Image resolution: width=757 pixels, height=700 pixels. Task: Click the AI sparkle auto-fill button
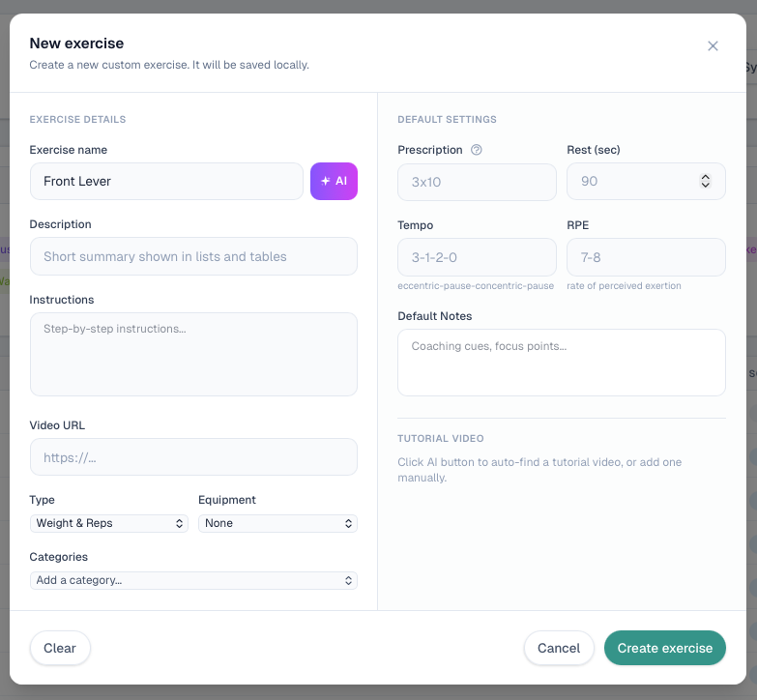click(x=334, y=181)
